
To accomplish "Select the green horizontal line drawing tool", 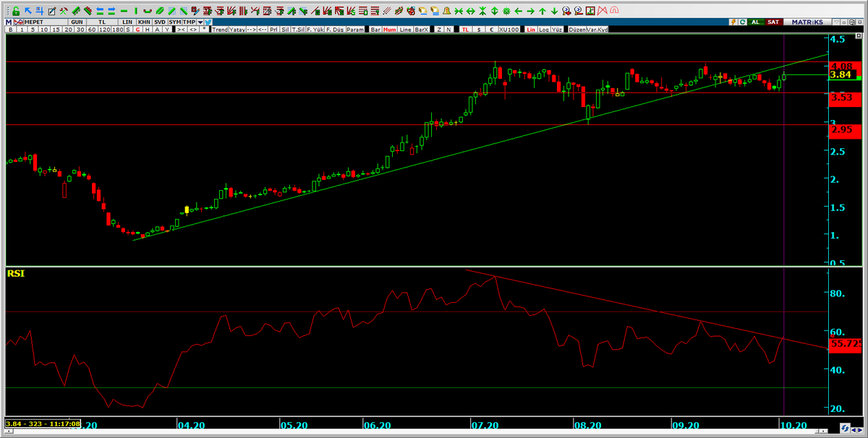I will tap(124, 11).
